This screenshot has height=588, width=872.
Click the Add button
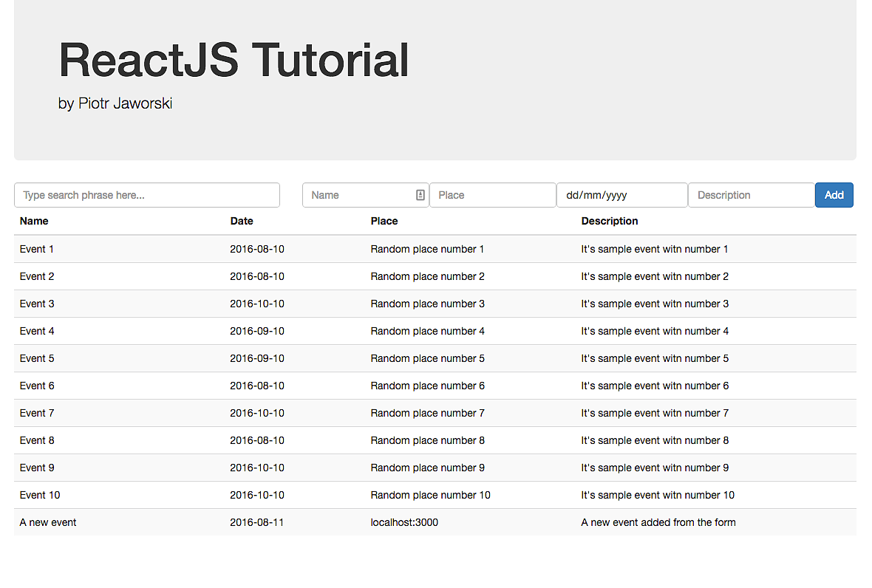click(834, 195)
